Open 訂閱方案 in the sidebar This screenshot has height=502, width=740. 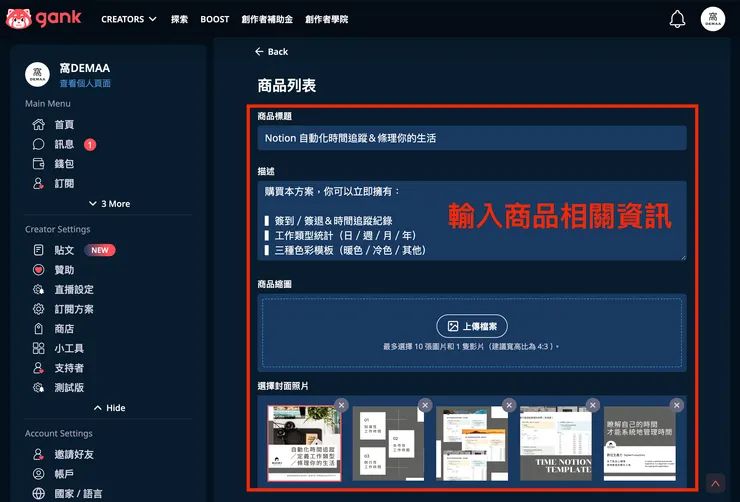(x=74, y=309)
